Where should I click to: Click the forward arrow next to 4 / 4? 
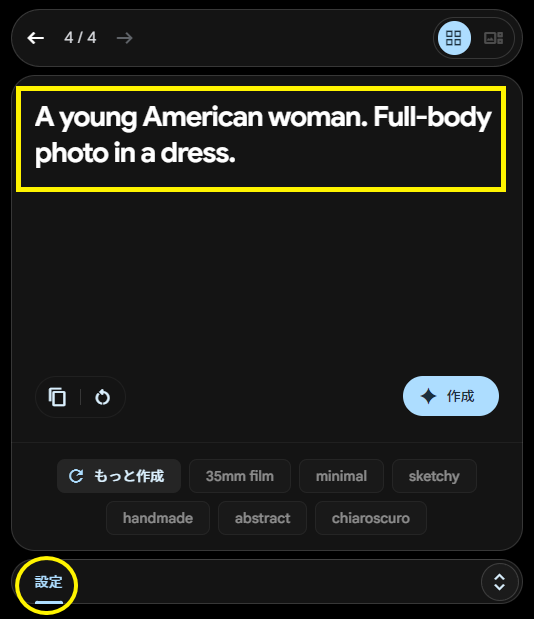(125, 38)
